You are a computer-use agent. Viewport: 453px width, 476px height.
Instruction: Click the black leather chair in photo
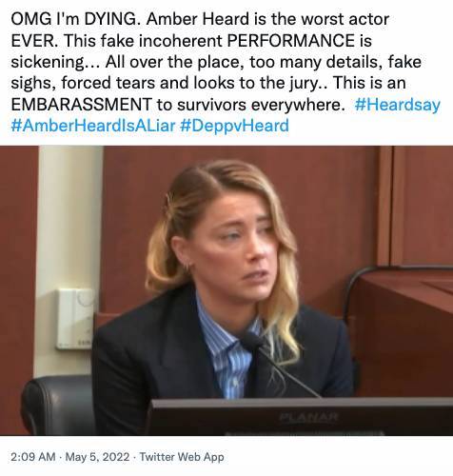coord(59,405)
